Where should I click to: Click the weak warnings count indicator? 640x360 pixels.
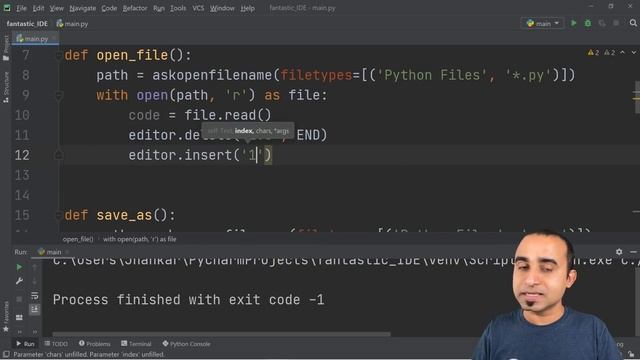pos(610,53)
